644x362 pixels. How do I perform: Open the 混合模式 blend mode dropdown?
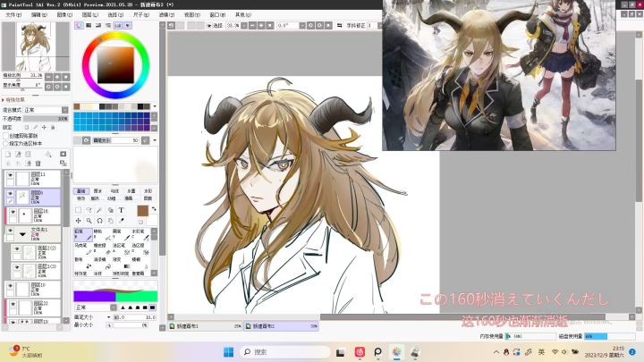(x=65, y=110)
